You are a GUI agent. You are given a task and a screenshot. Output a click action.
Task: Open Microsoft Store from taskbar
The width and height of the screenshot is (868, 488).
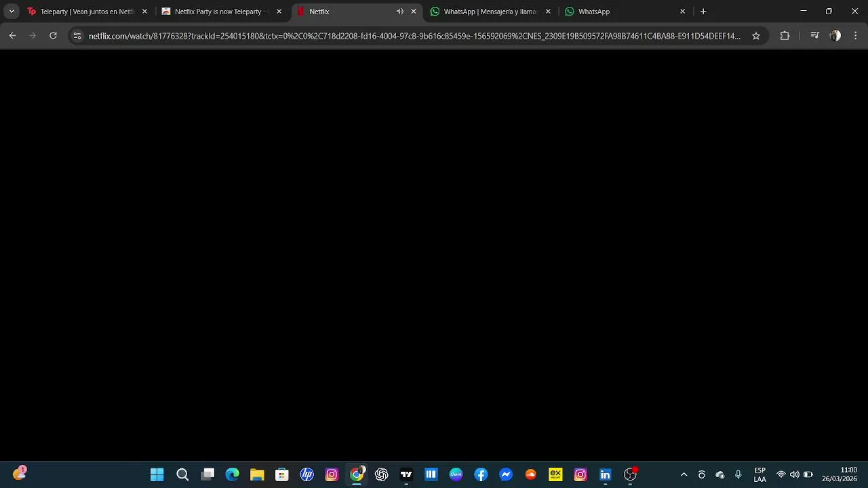click(x=282, y=474)
